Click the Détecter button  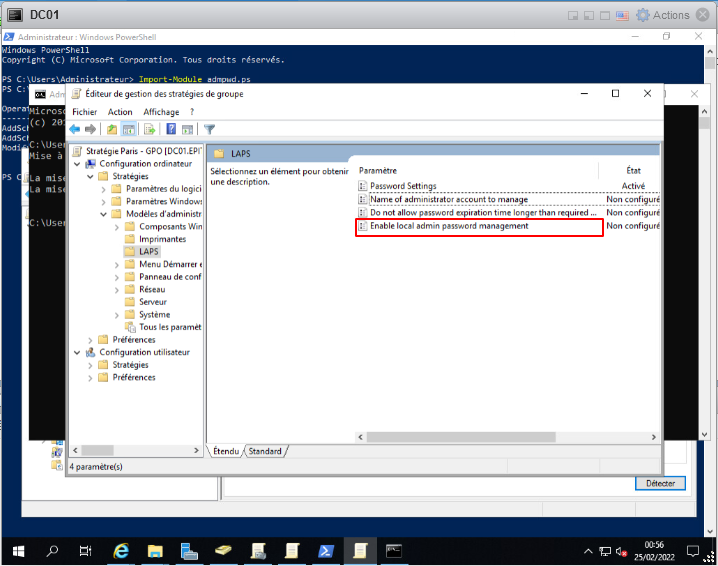click(x=660, y=483)
